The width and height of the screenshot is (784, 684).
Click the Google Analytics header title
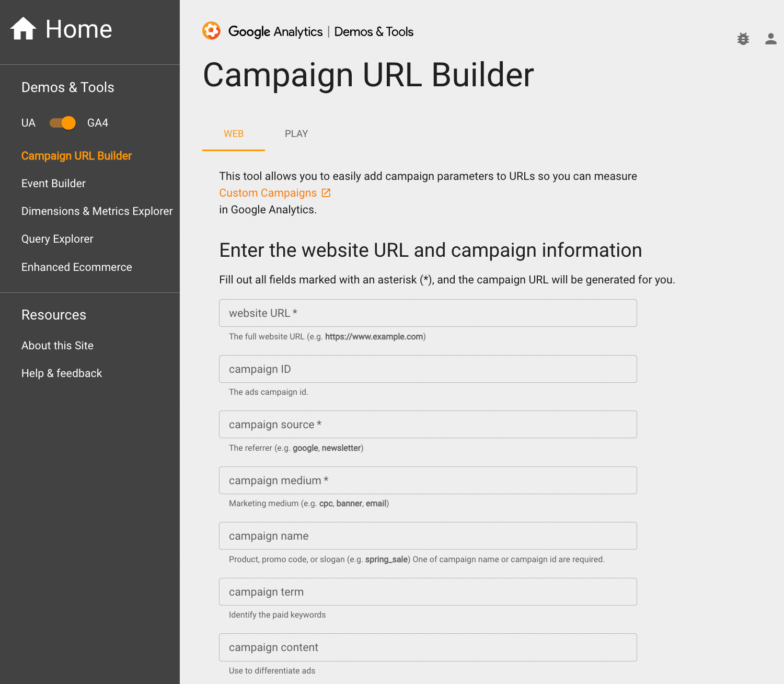tap(275, 31)
